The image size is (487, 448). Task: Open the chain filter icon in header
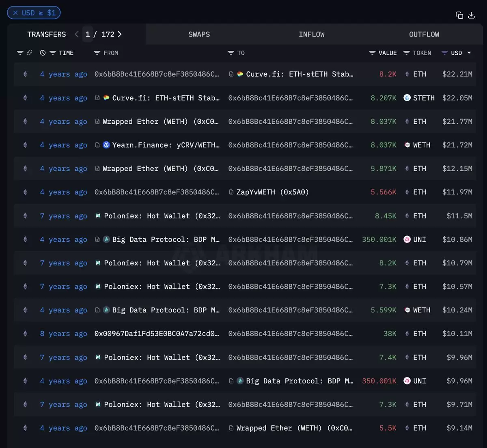click(x=20, y=53)
